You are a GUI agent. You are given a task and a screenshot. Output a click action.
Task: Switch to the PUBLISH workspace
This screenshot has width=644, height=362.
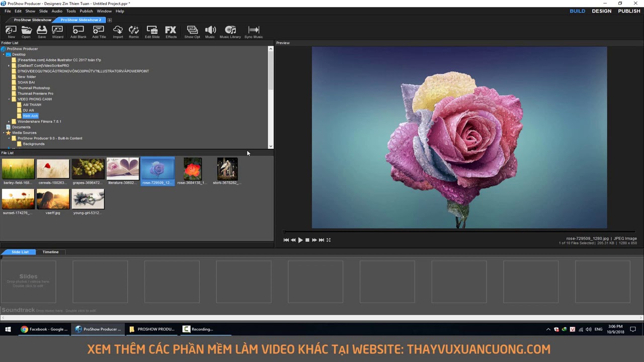[629, 11]
